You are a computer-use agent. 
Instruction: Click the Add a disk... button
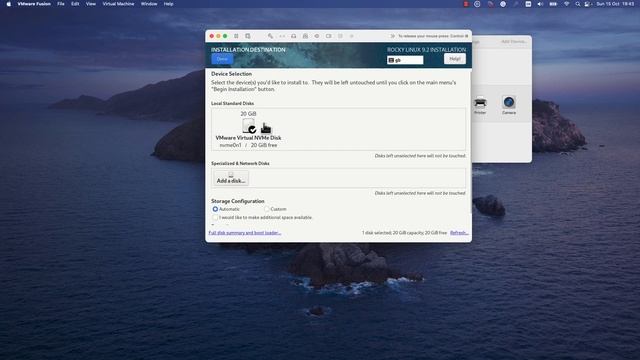pyautogui.click(x=231, y=178)
